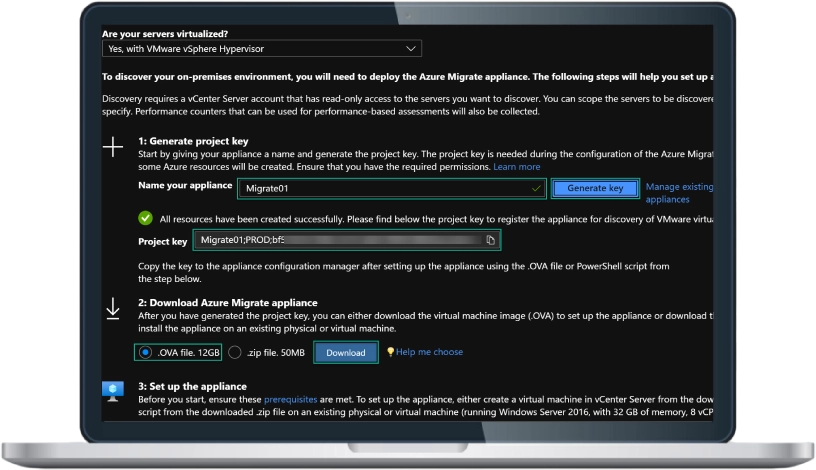Click the Download button
Screen dimensions: 816x470
coord(346,352)
